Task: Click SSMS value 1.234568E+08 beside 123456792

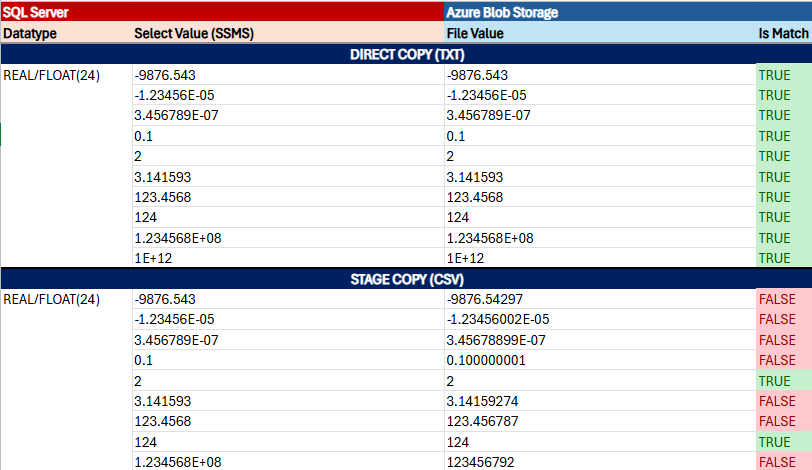Action: (288, 462)
